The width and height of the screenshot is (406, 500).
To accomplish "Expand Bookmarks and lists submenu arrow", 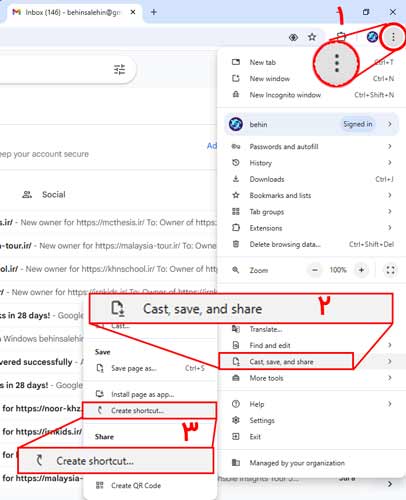I will coord(390,195).
